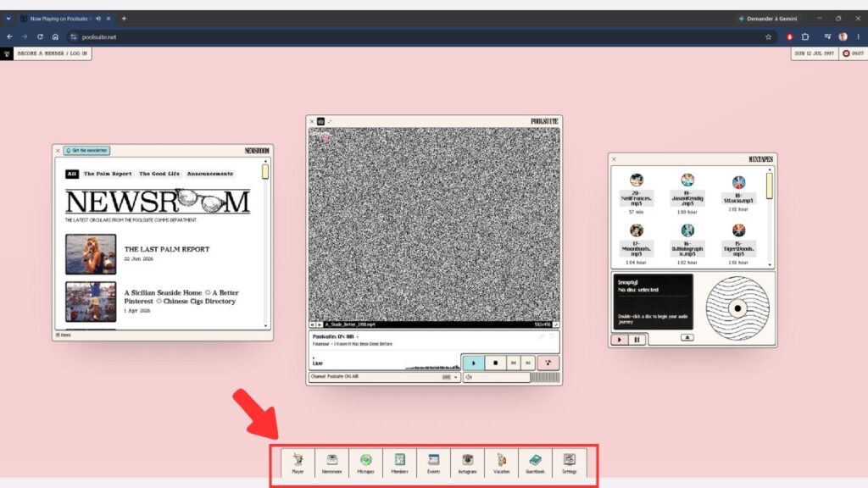868x488 pixels.
Task: Open browser extensions puzzle icon
Action: 805,37
